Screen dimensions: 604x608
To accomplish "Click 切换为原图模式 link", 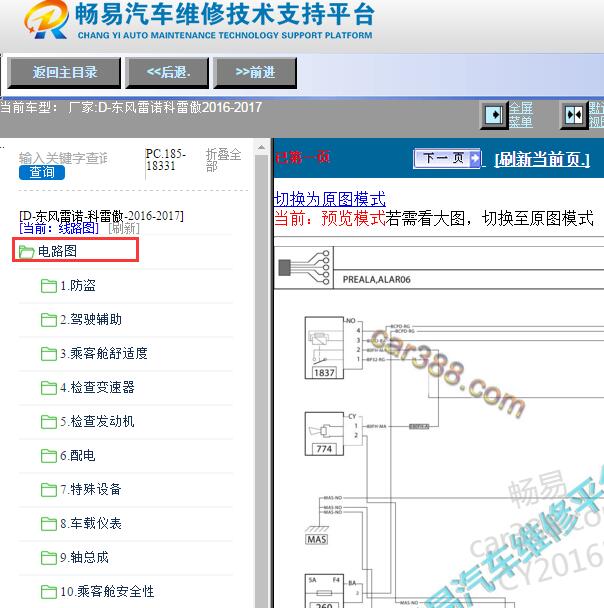I will coord(330,199).
